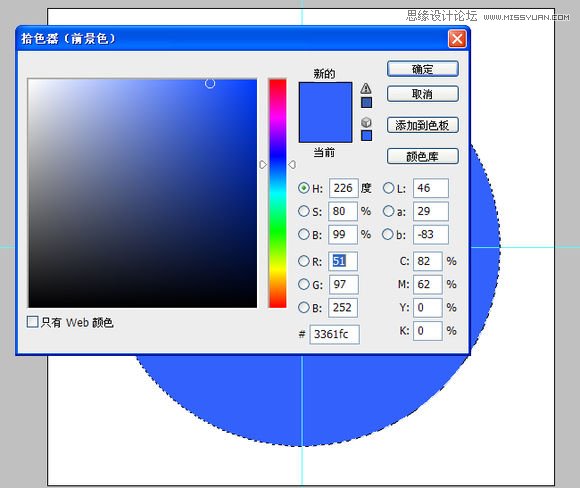The image size is (580, 488).
Task: Click the out-of-gamut warning triangle icon
Action: click(x=366, y=88)
